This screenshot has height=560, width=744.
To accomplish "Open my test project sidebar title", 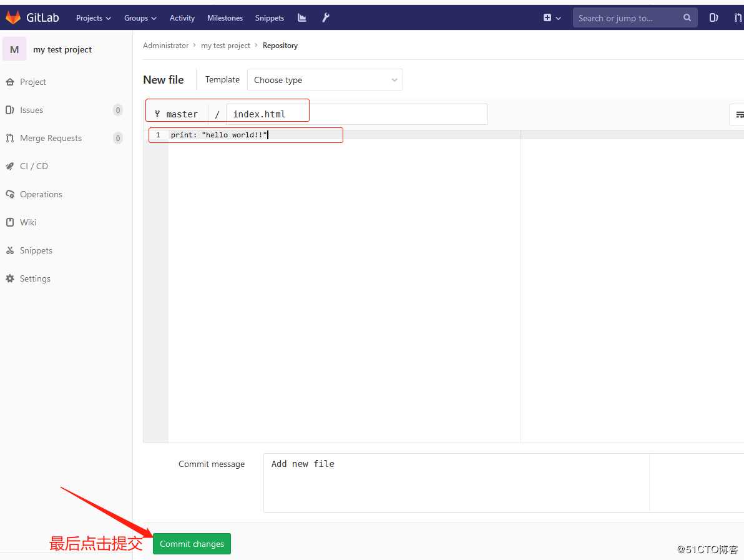I will tap(62, 49).
